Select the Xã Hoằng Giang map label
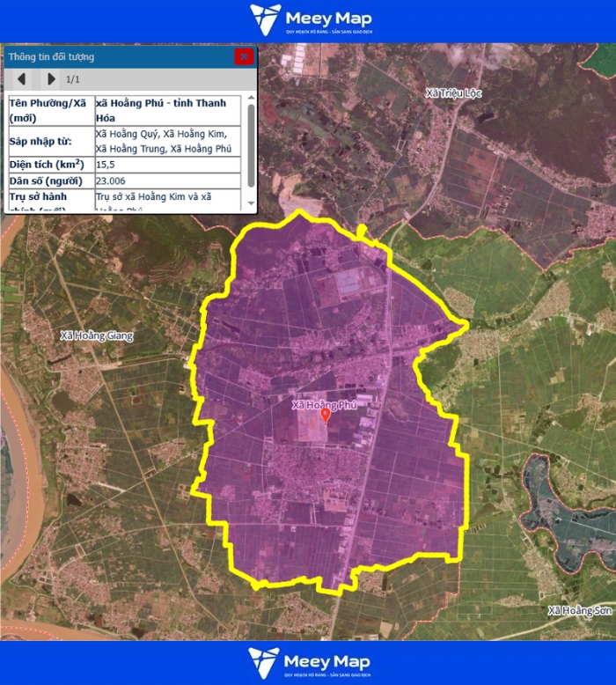The width and height of the screenshot is (616, 685). tap(95, 335)
